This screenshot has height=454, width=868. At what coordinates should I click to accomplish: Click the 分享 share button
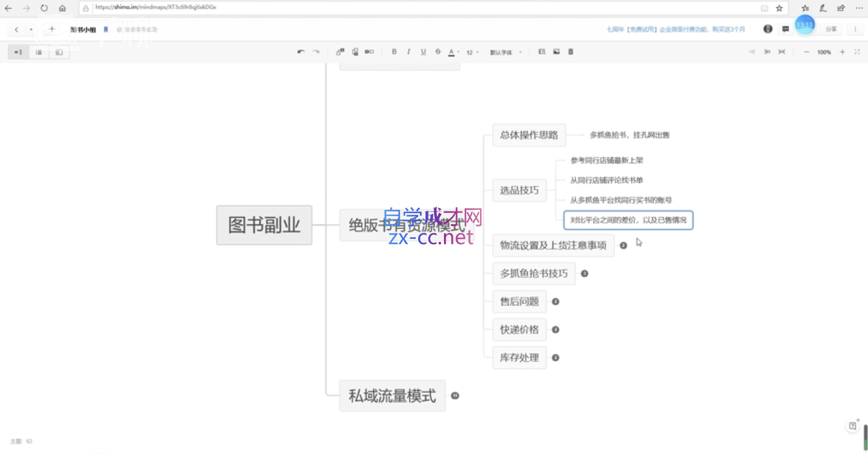tap(831, 30)
